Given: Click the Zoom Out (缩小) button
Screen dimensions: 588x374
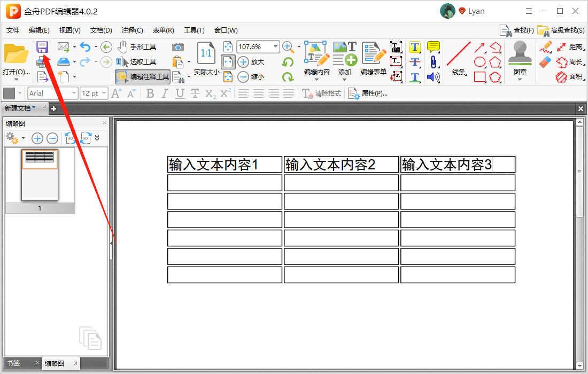Looking at the screenshot, I should click(251, 77).
